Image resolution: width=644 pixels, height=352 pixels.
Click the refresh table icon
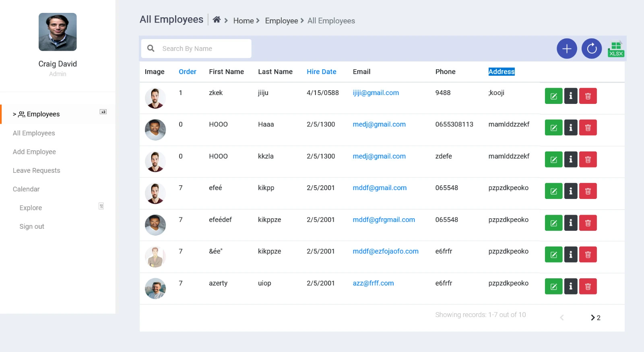(591, 49)
